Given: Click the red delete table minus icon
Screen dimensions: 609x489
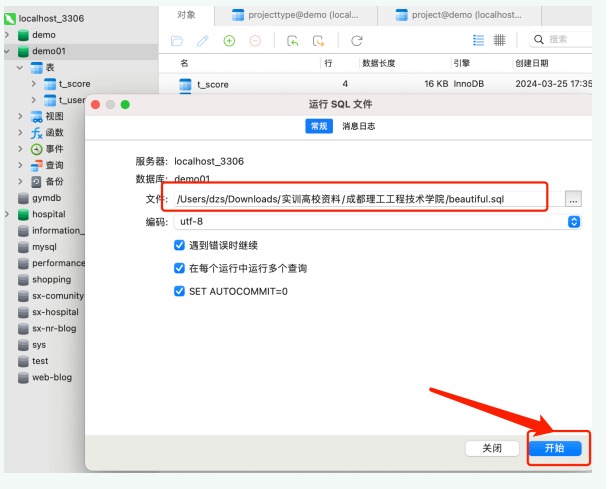Looking at the screenshot, I should point(255,40).
